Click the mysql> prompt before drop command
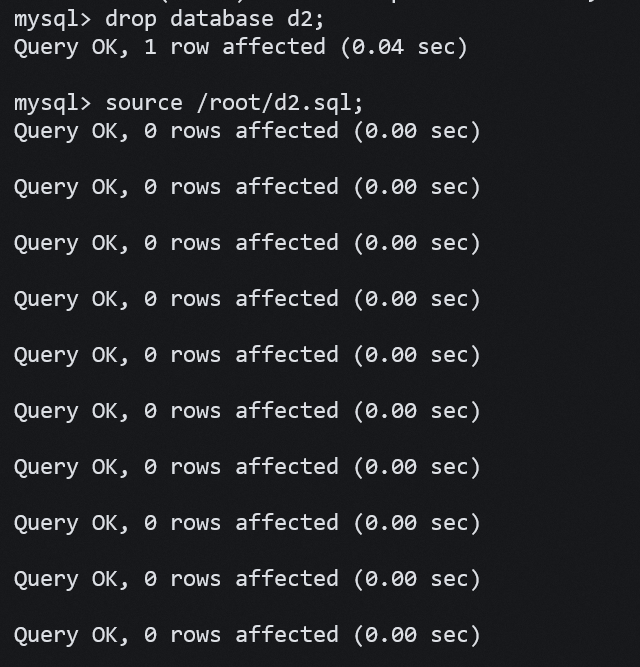The height and width of the screenshot is (667, 640). 52,18
